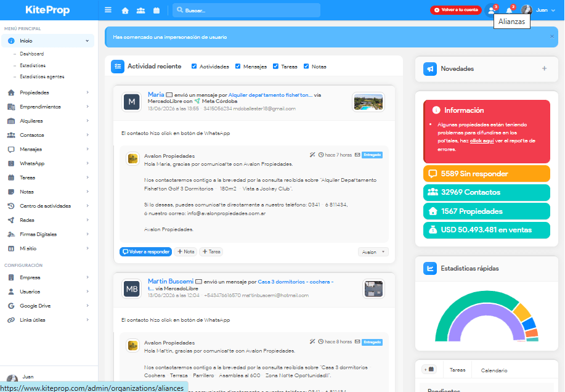Click Volver a responder button

pos(145,252)
